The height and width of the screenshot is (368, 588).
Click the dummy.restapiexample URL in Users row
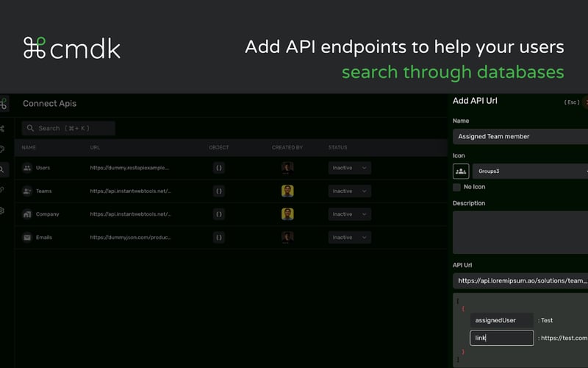[129, 168]
